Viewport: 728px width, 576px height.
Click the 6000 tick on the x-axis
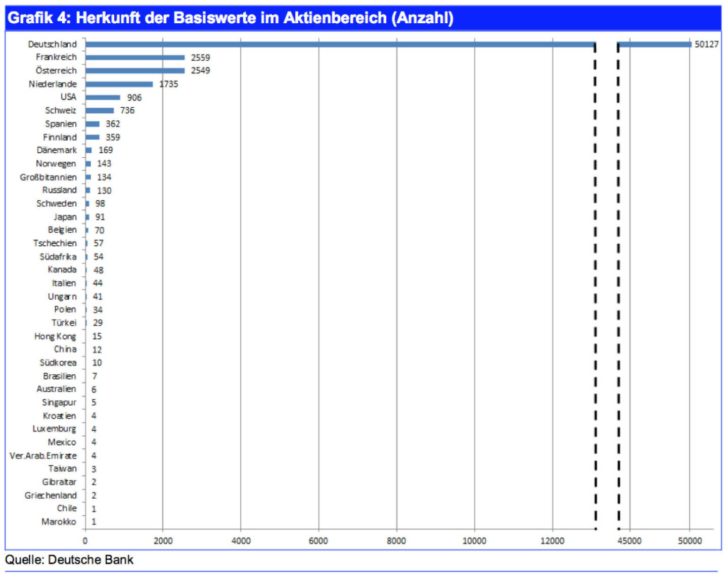[x=318, y=541]
